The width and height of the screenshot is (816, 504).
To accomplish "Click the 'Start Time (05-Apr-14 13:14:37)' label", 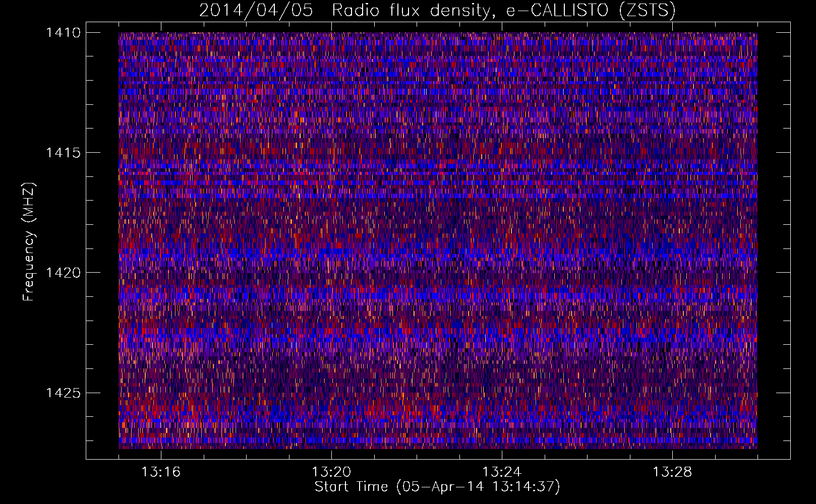I will 437,487.
